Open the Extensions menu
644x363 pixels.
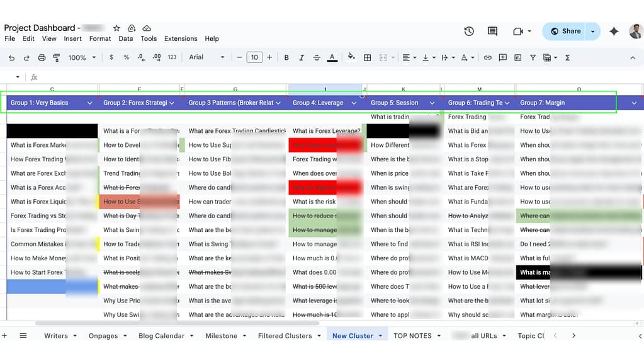tap(181, 38)
